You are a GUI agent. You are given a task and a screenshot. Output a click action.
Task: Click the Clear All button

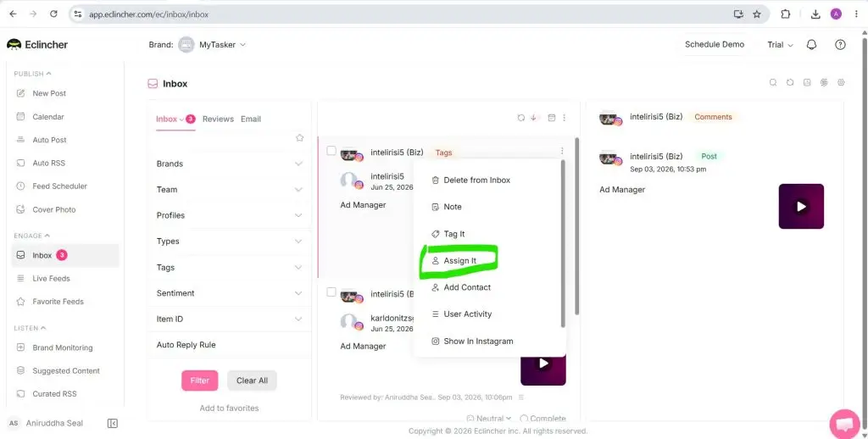coord(252,381)
